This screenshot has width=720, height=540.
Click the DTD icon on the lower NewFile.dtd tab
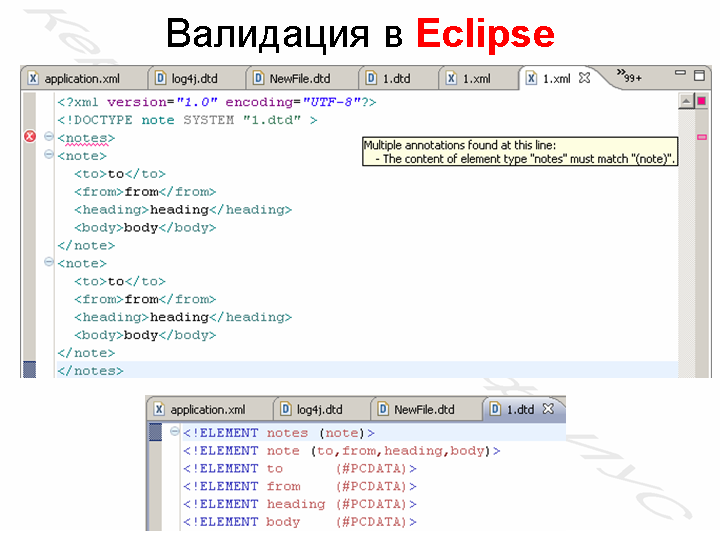tap(383, 409)
